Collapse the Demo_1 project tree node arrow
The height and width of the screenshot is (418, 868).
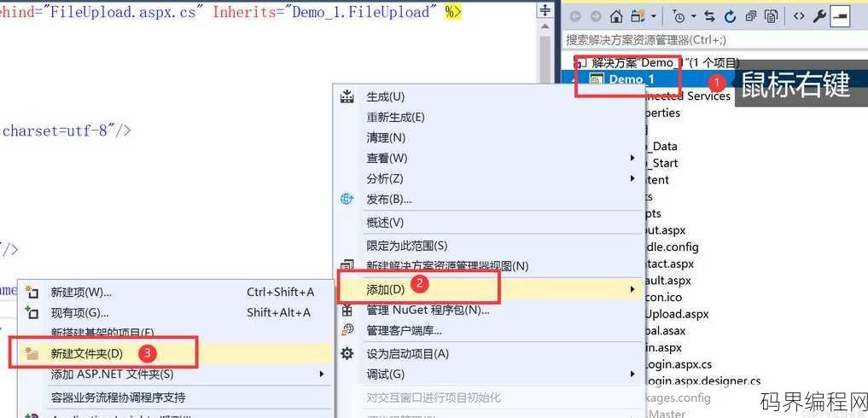click(x=574, y=79)
